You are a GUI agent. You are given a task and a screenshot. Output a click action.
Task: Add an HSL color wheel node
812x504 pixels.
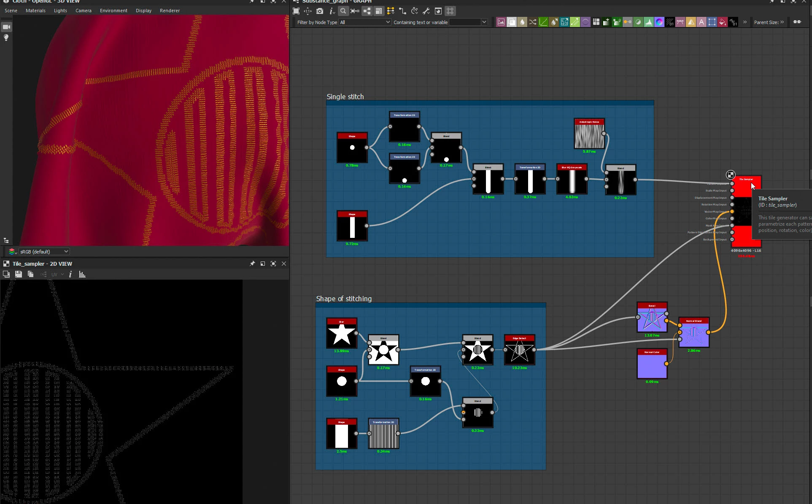coord(659,22)
